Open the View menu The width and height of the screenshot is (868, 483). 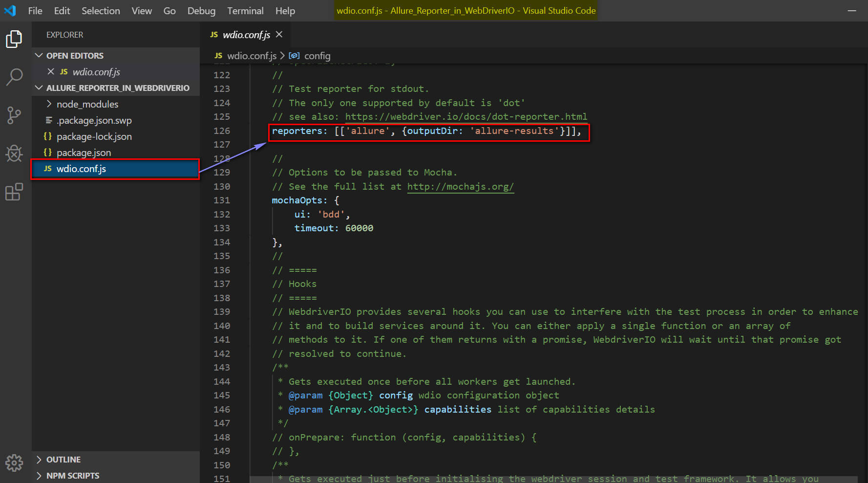pos(142,11)
